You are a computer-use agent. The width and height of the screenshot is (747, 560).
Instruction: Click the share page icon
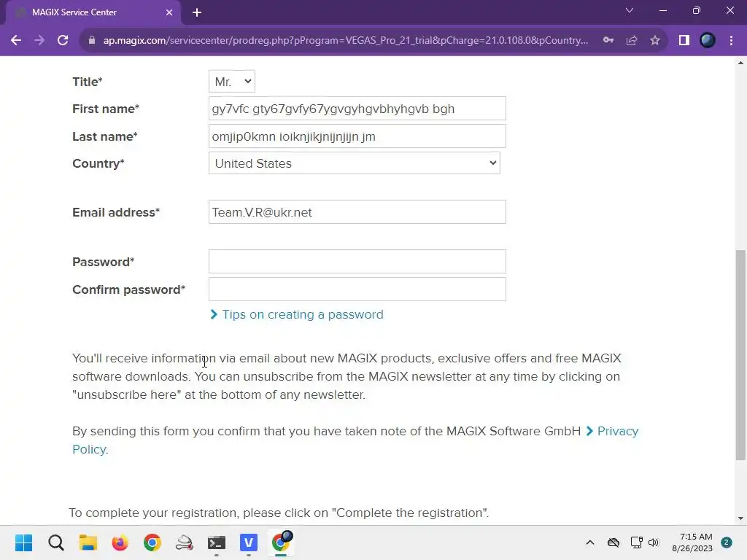632,41
